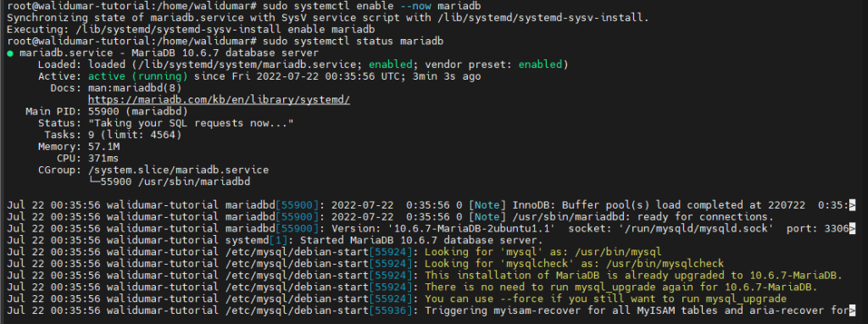Click the blue [55936] process ID
The image size is (868, 324).
point(391,310)
